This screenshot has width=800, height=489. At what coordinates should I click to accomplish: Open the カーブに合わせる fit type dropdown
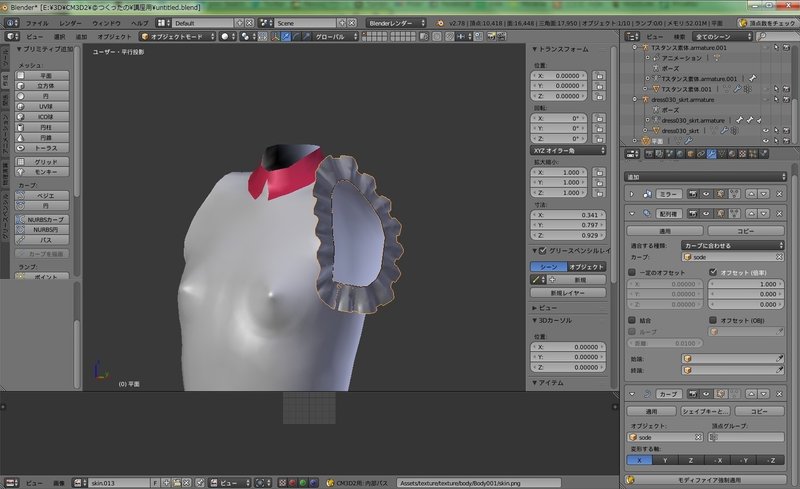pos(733,246)
